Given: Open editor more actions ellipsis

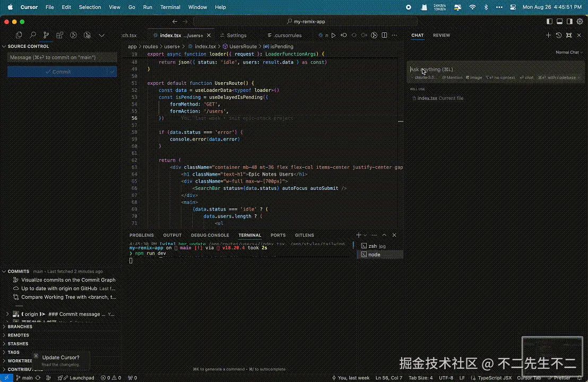Looking at the screenshot, I should [x=394, y=35].
